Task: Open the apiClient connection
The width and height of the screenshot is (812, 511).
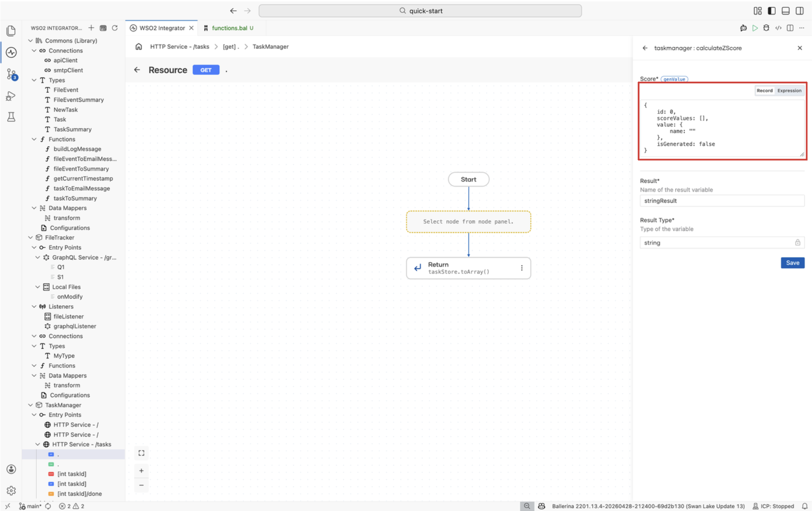Action: (x=65, y=61)
